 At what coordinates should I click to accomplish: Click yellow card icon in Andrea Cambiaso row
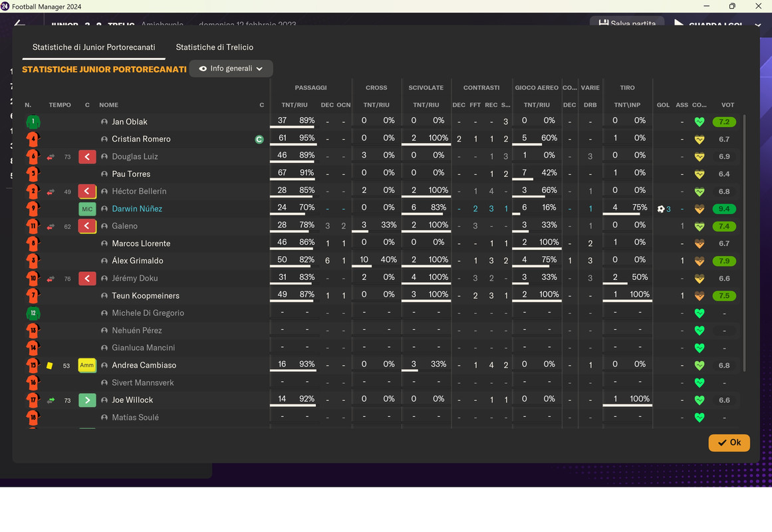click(x=49, y=366)
